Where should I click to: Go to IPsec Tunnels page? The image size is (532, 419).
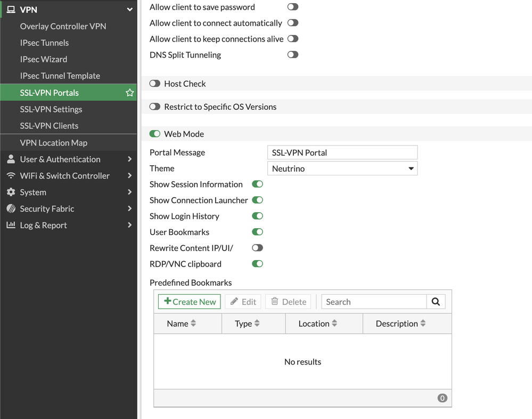pyautogui.click(x=44, y=43)
